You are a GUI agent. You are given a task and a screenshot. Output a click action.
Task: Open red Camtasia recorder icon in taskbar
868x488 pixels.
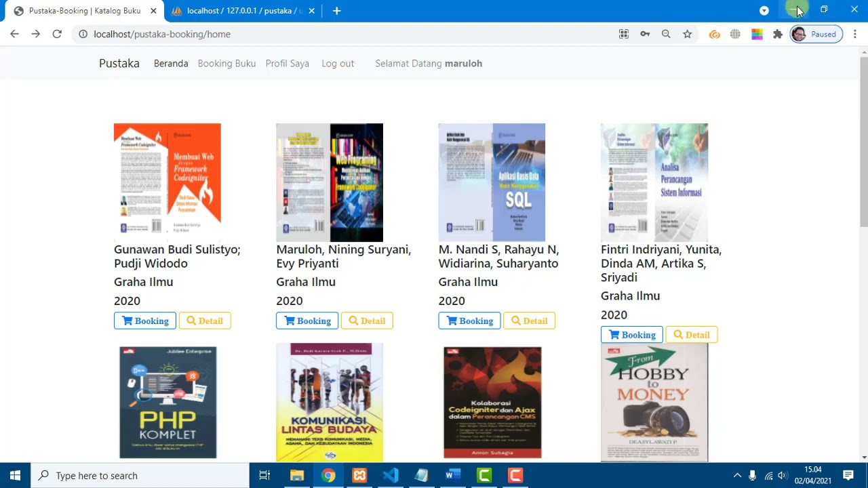click(x=515, y=475)
